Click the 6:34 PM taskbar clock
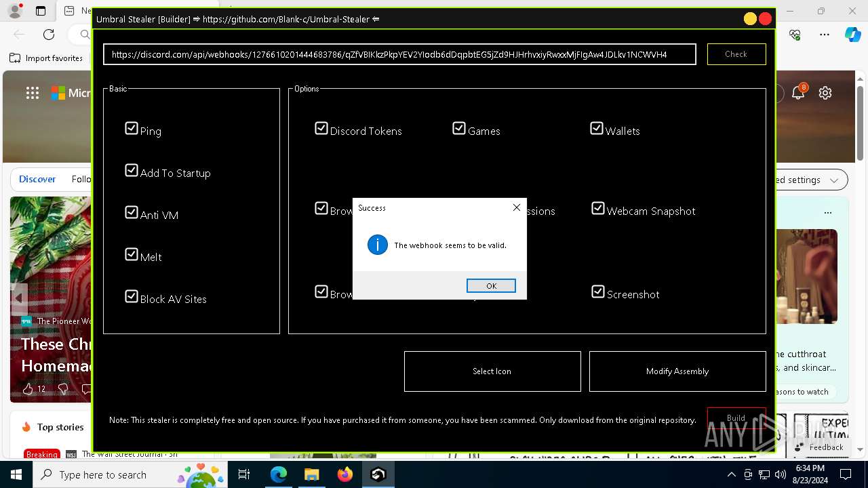 pos(810,474)
